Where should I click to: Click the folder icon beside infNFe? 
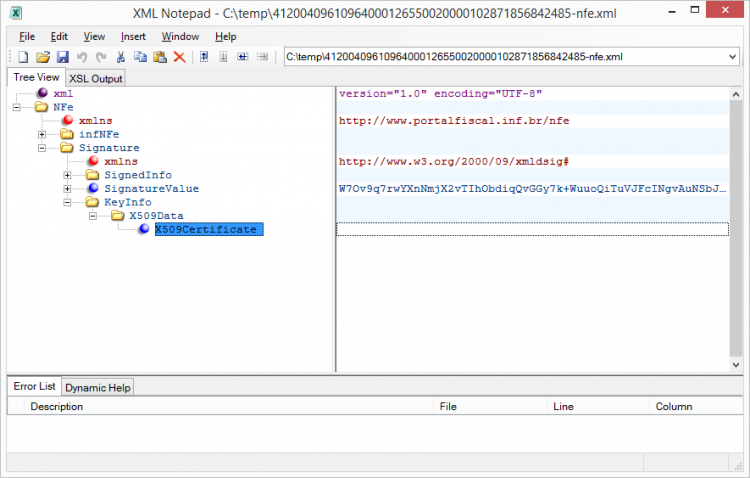pyautogui.click(x=67, y=134)
